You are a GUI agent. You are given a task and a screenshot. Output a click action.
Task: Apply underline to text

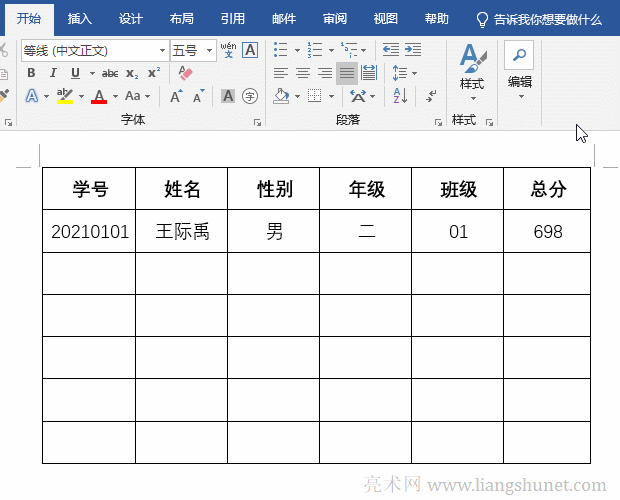(x=75, y=73)
